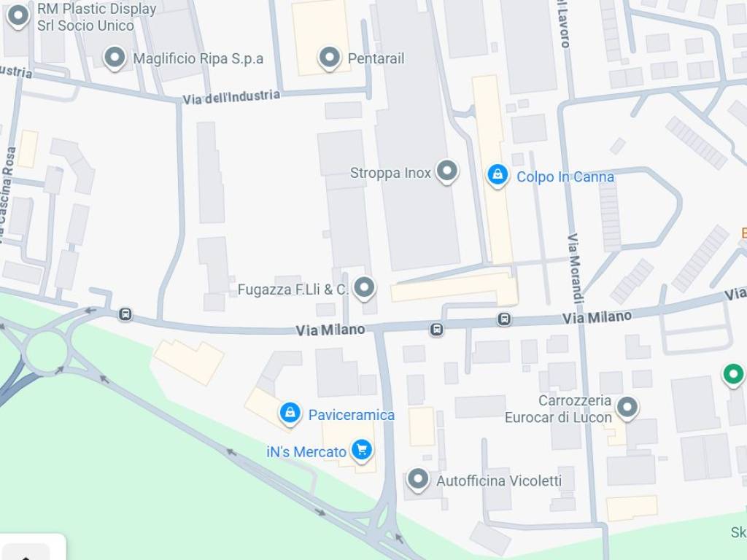
Task: Select the green pin at the right edge
Action: coord(734,375)
